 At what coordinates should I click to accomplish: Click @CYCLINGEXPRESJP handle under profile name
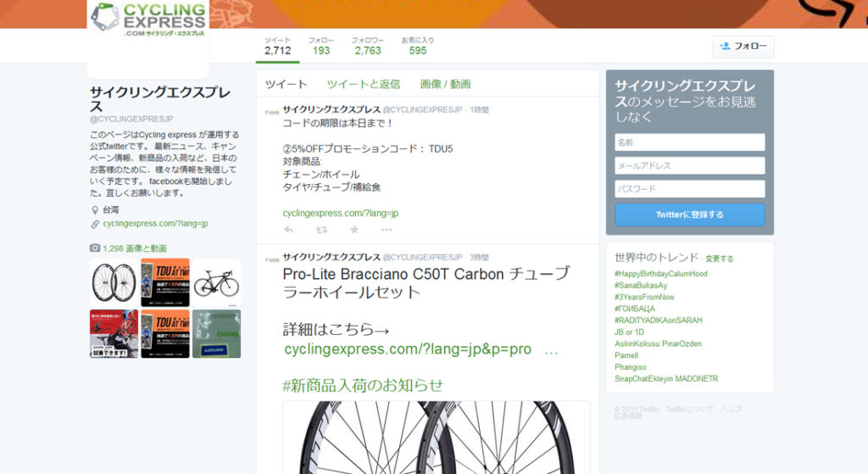[x=131, y=119]
